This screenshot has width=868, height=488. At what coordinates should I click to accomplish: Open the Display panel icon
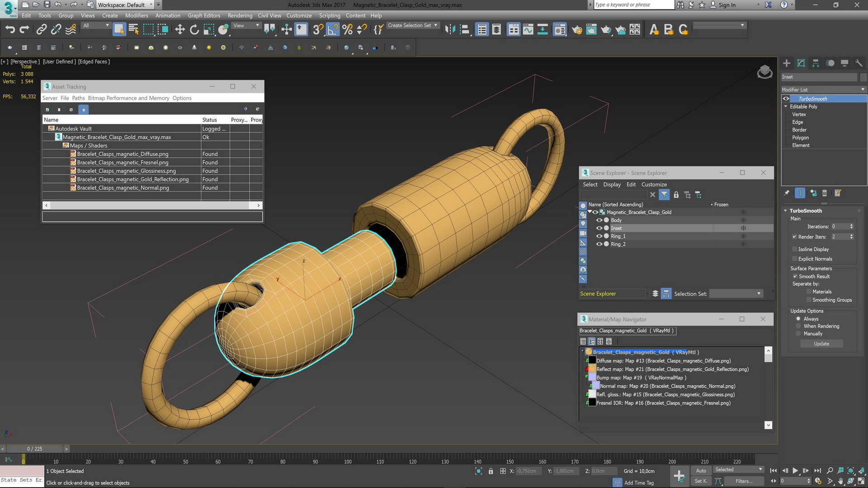coord(844,63)
